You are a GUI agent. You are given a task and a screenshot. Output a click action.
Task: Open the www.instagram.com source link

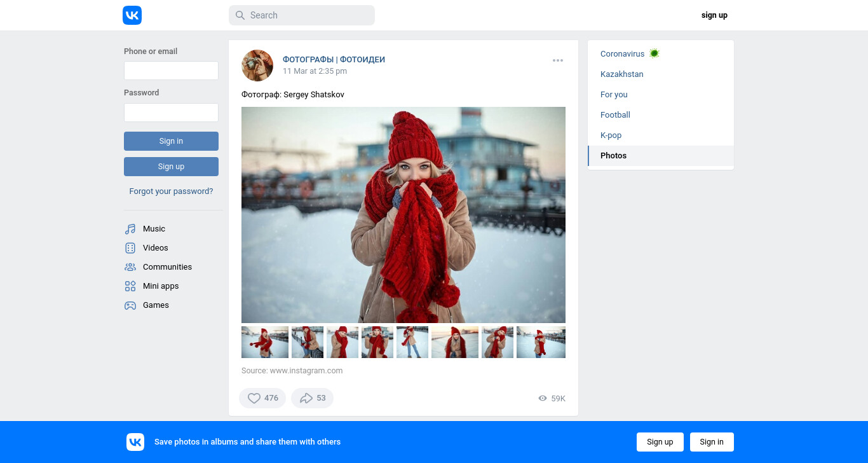[x=306, y=371]
